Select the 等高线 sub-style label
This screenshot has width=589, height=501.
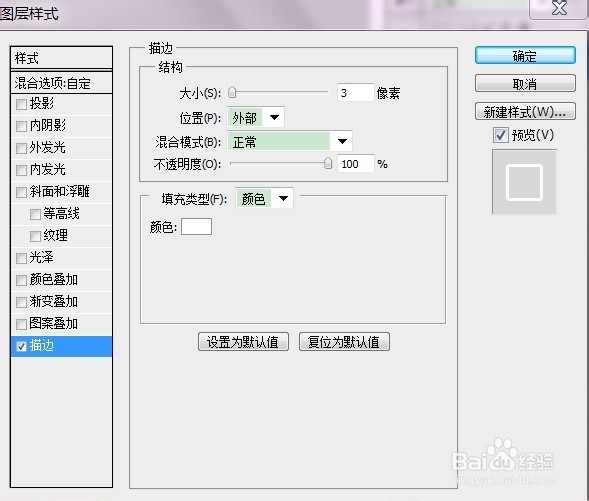point(61,213)
